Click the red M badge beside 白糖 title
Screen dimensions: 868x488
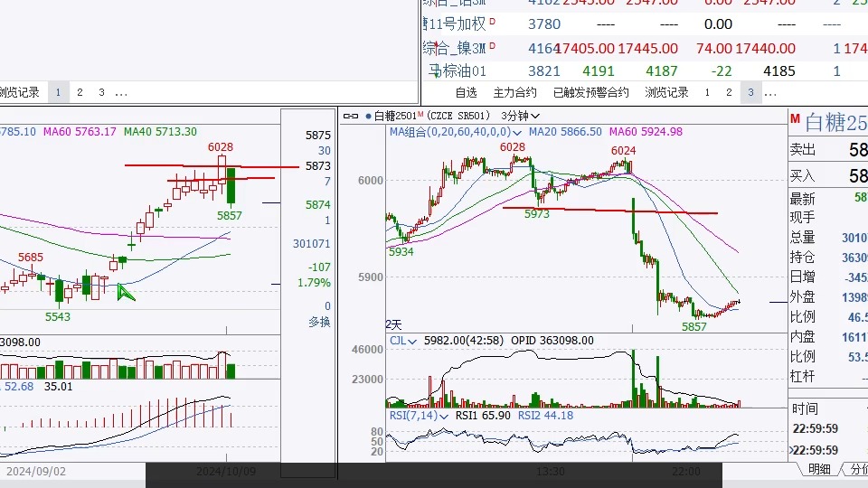(795, 119)
